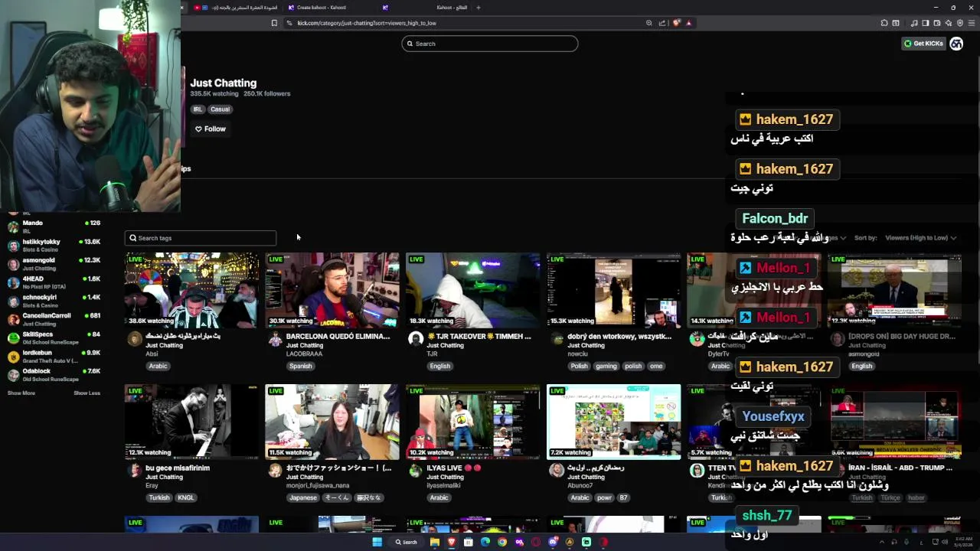
Task: Click Show Less in the sidebar
Action: coord(87,393)
